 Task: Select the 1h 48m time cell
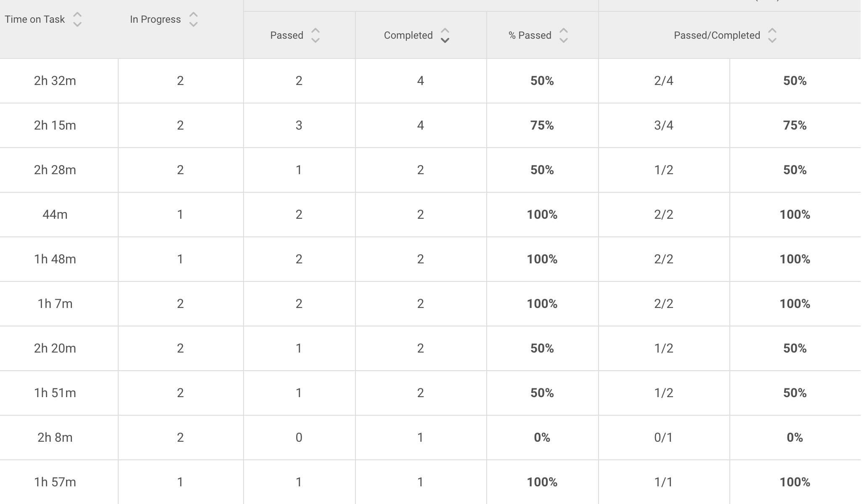click(55, 259)
